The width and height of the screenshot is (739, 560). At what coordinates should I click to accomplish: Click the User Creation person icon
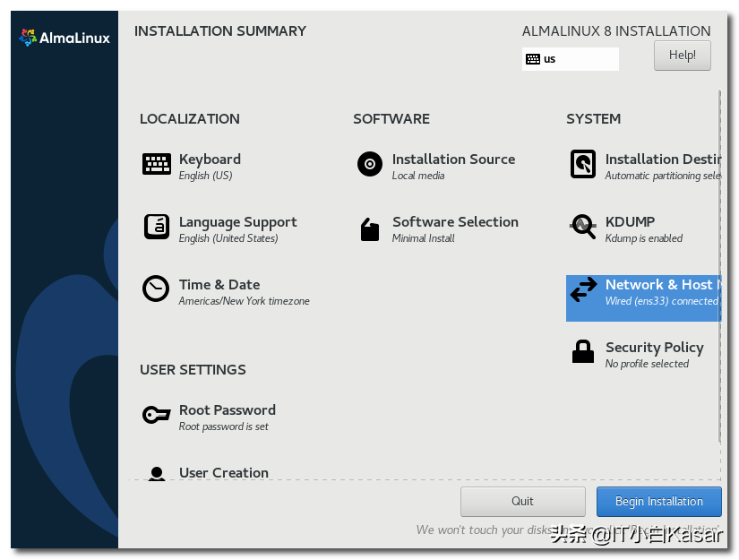point(157,473)
